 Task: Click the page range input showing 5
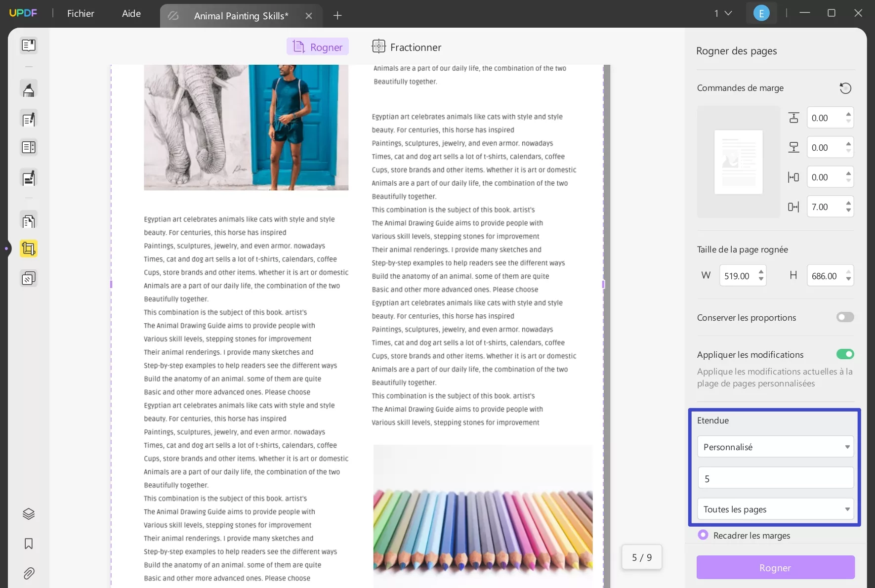click(774, 478)
